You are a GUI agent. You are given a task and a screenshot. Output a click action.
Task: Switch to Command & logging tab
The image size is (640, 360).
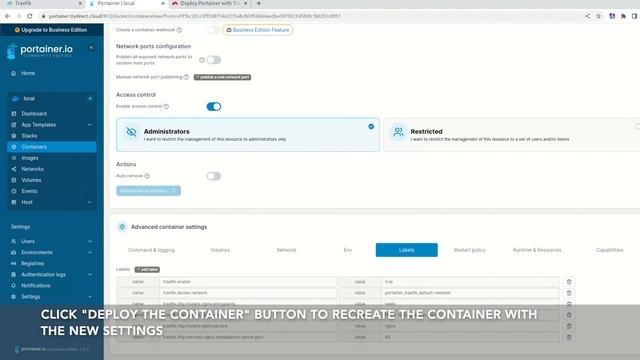tap(151, 250)
